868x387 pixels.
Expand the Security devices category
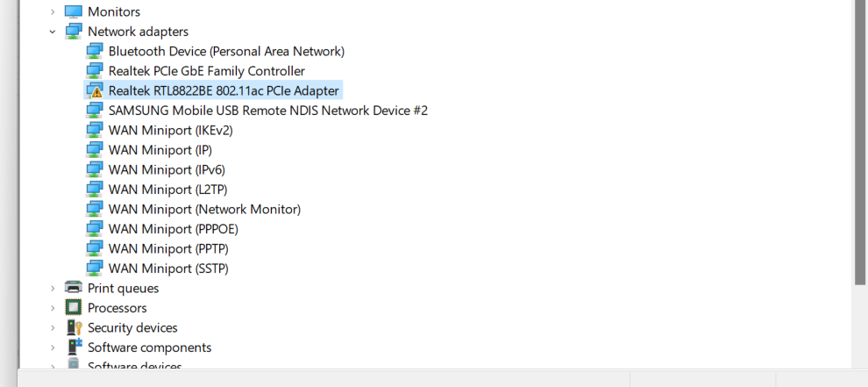53,327
